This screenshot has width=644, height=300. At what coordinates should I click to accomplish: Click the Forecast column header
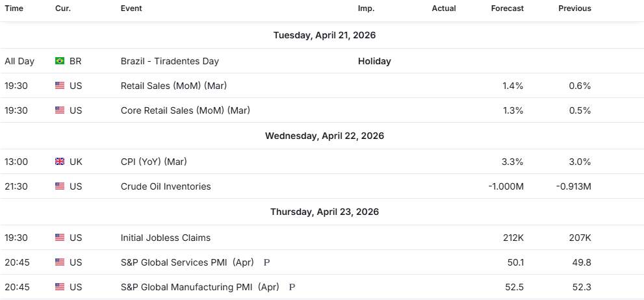coord(508,8)
